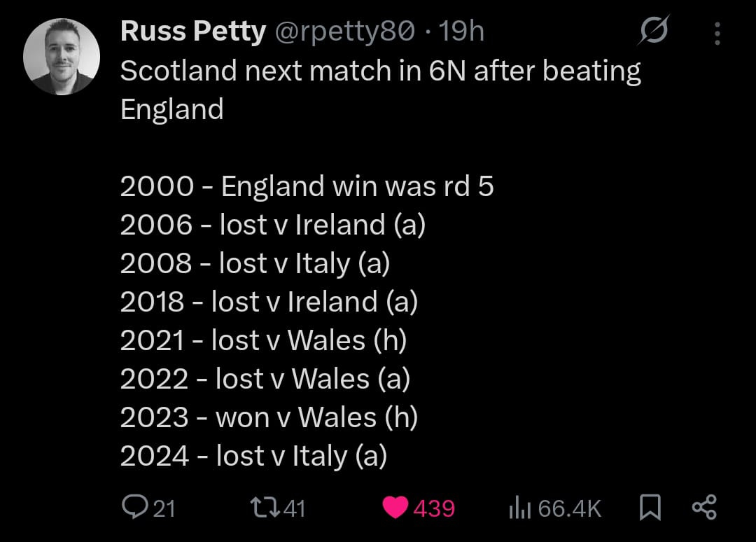The height and width of the screenshot is (542, 756).
Task: Open the view analytics bar-chart icon
Action: [518, 508]
